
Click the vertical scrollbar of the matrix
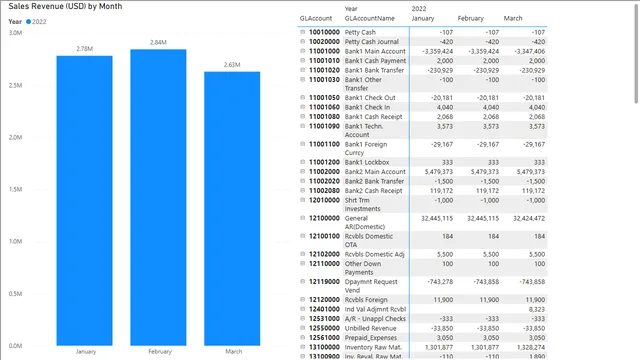[636, 53]
